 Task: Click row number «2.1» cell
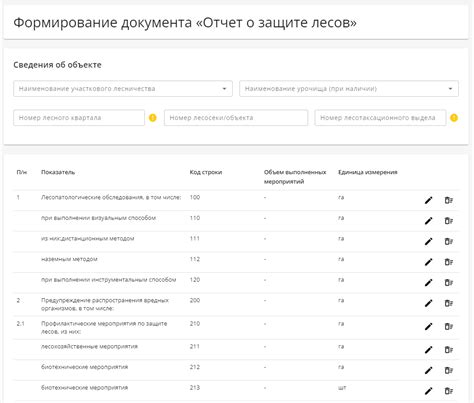point(20,324)
